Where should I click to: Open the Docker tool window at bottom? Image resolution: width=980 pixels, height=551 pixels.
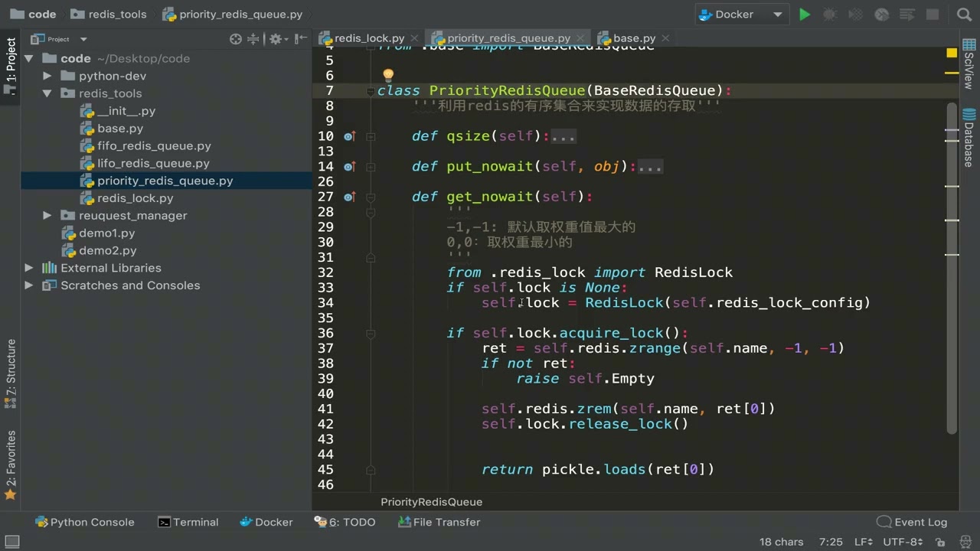pos(266,522)
